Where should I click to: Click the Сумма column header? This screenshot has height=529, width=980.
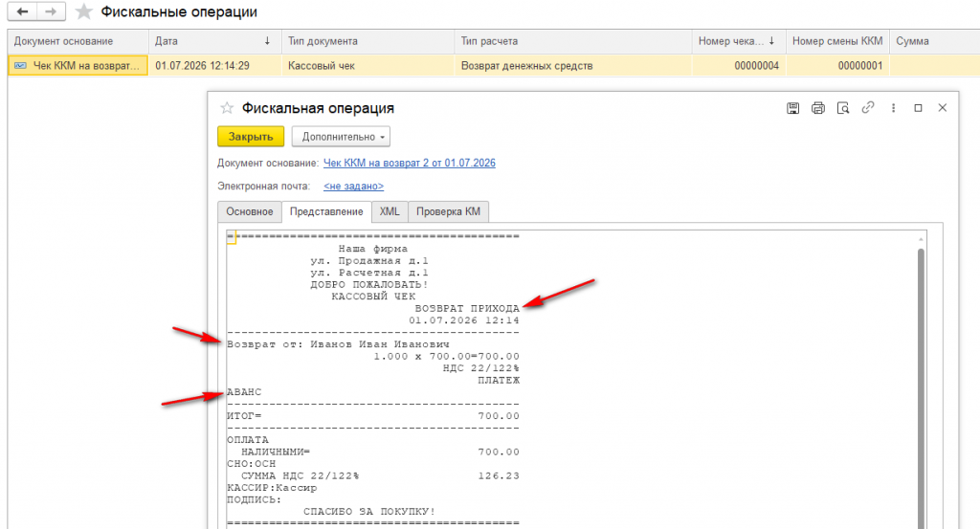[x=934, y=41]
